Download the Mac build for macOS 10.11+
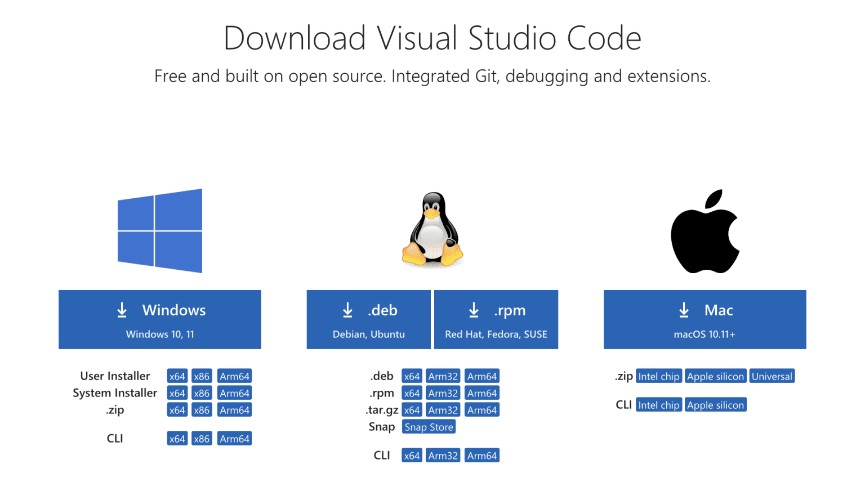 pyautogui.click(x=704, y=319)
